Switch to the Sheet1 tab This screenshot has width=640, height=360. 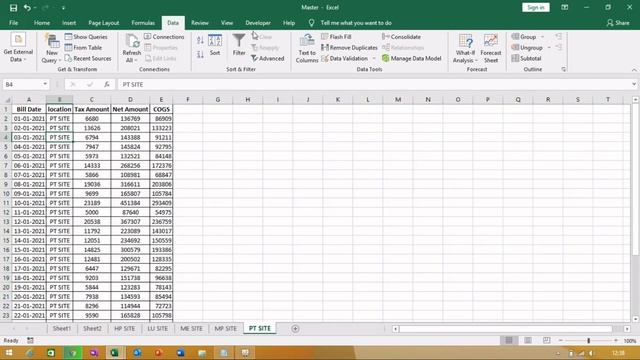pyautogui.click(x=62, y=329)
